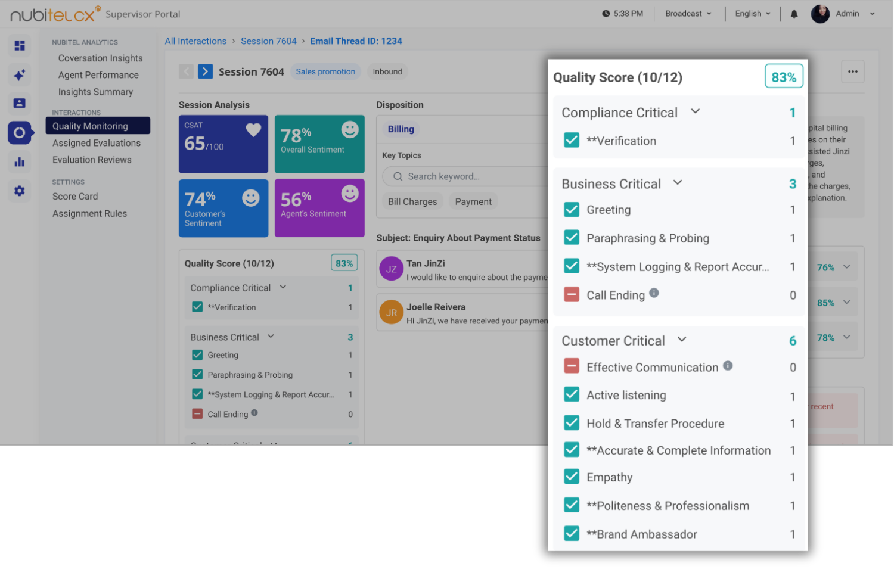
Task: Open the contact card sidebar icon
Action: 20,103
